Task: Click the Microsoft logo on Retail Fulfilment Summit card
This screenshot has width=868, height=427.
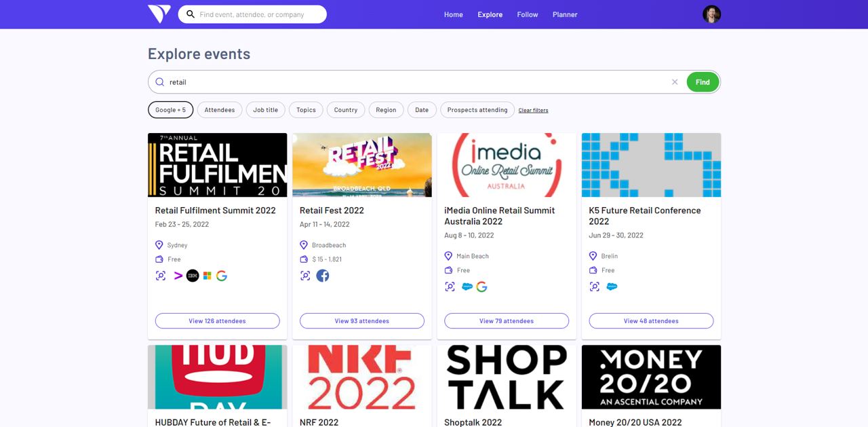Action: click(x=208, y=276)
